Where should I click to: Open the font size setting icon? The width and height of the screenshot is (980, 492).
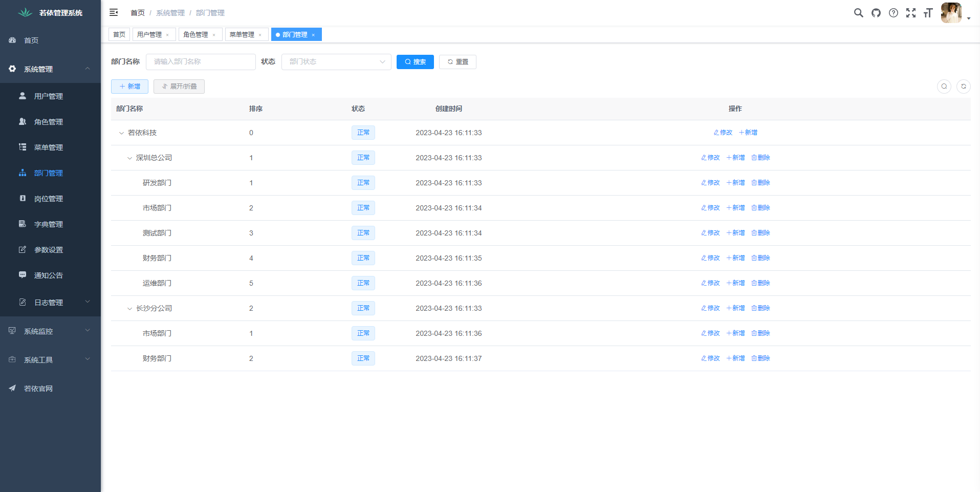coord(928,13)
